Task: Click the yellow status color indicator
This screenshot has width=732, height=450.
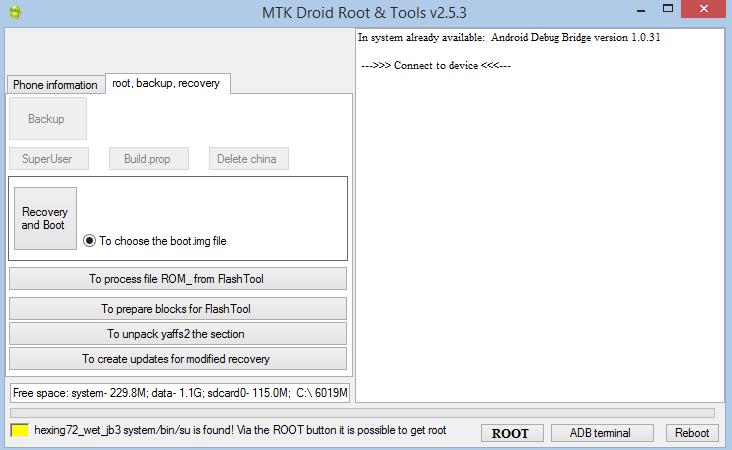Action: tap(20, 430)
